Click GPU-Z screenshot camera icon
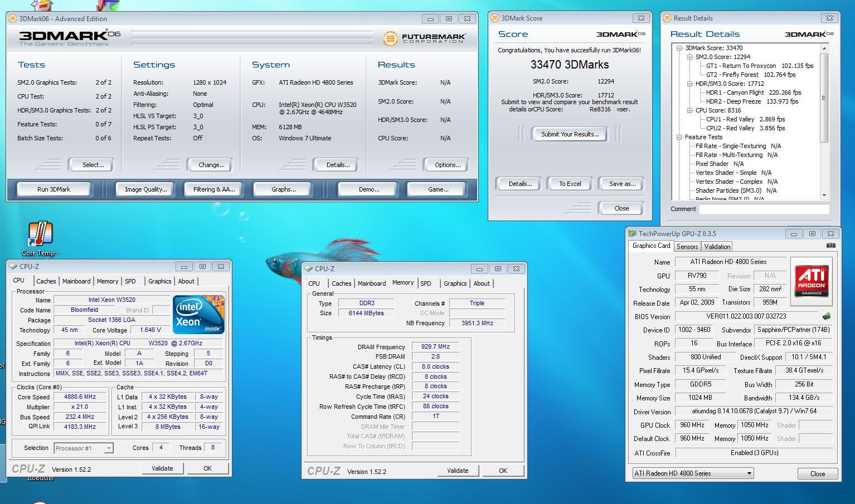The width and height of the screenshot is (855, 504). (830, 246)
